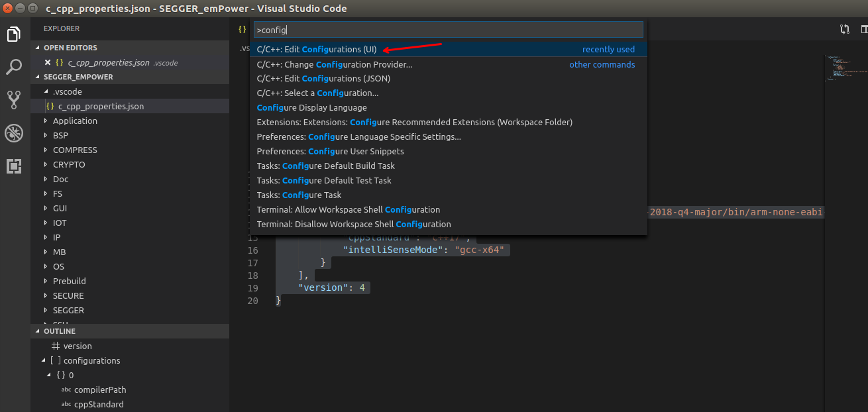Click the Open Changes icon in editor toolbar
Screen dimensions: 868x412
[845, 29]
